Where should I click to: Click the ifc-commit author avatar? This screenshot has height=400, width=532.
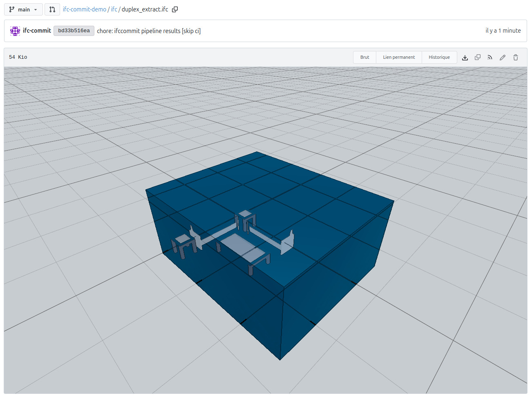[15, 31]
